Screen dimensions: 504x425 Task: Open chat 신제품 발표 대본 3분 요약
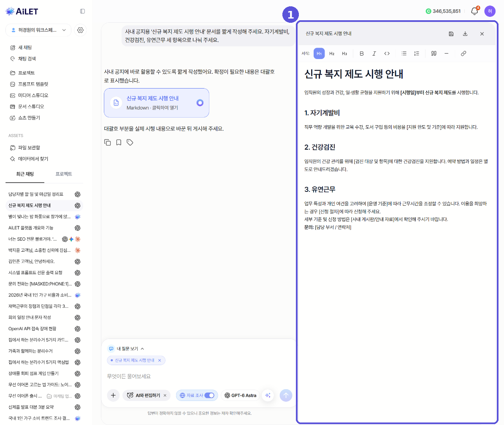[x=44, y=407]
